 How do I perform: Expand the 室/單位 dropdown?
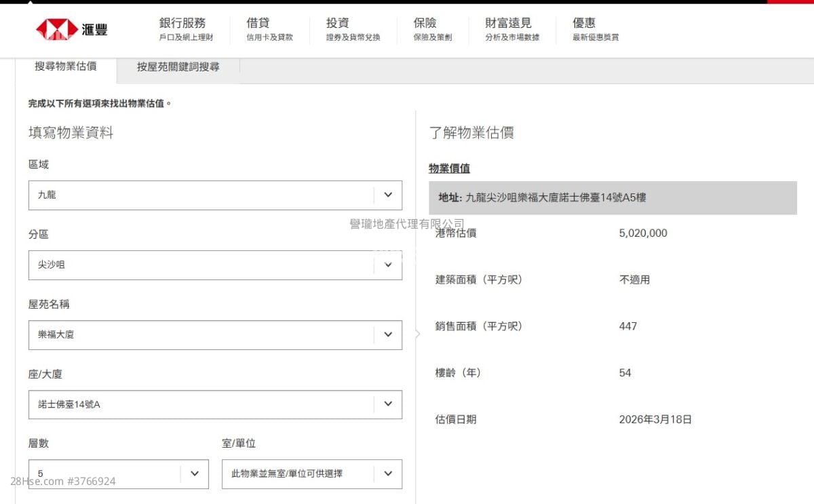point(388,473)
